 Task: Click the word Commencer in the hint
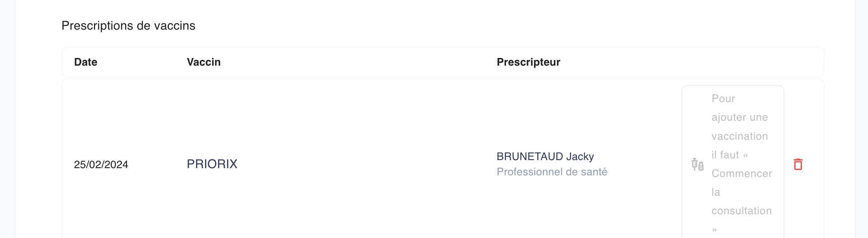[x=742, y=174]
